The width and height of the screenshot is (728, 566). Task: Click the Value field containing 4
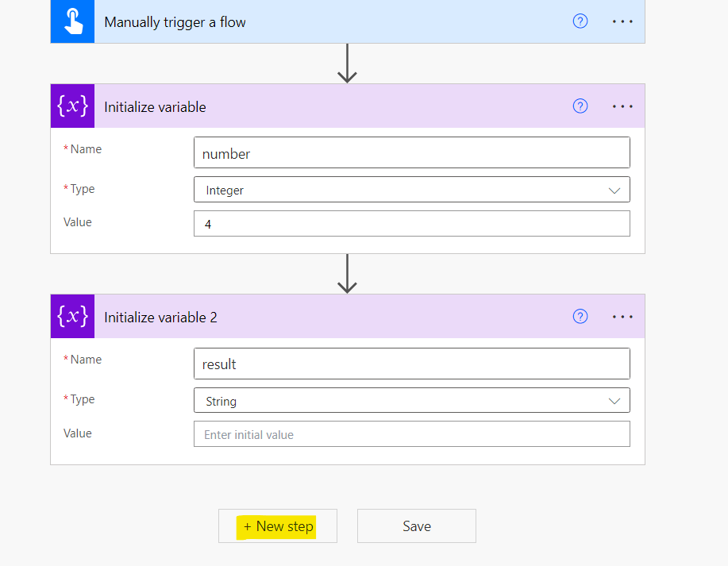(412, 223)
